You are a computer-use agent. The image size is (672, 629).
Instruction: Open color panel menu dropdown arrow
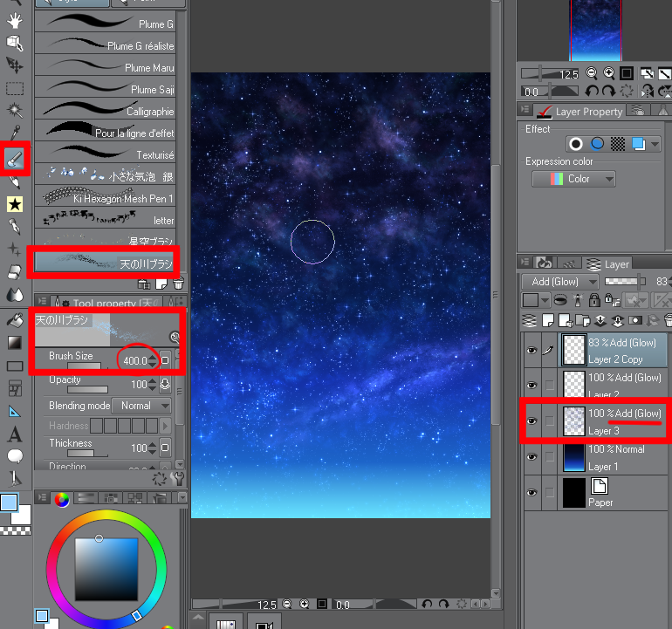(x=182, y=497)
